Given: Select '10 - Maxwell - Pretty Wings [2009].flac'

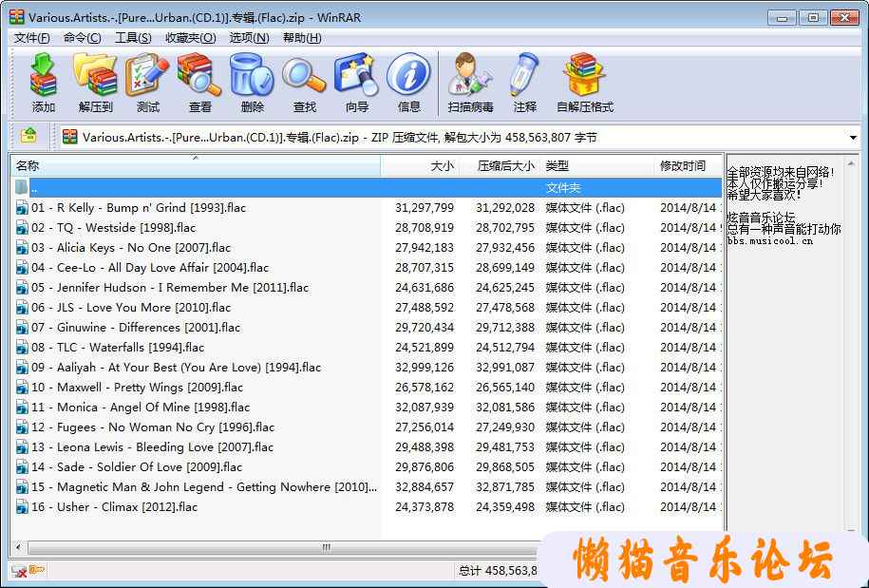Looking at the screenshot, I should pos(137,388).
